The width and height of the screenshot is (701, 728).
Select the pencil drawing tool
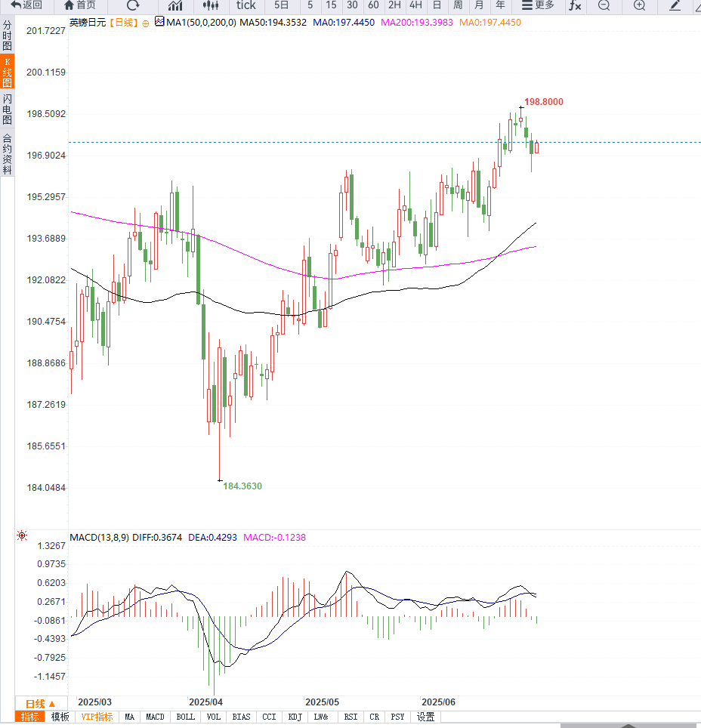point(675,5)
